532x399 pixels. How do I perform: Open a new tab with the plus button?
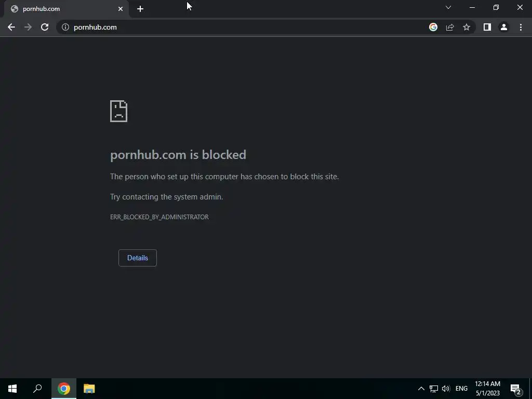(x=140, y=9)
